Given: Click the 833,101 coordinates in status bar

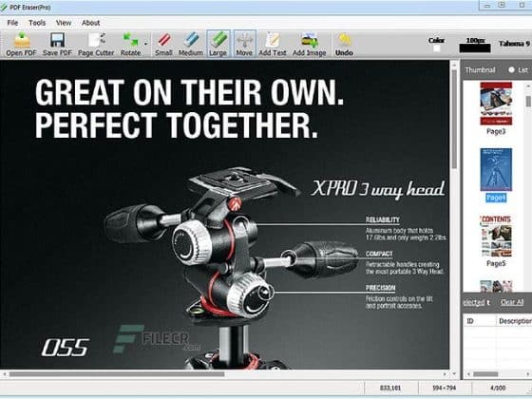Looking at the screenshot, I should [x=390, y=388].
